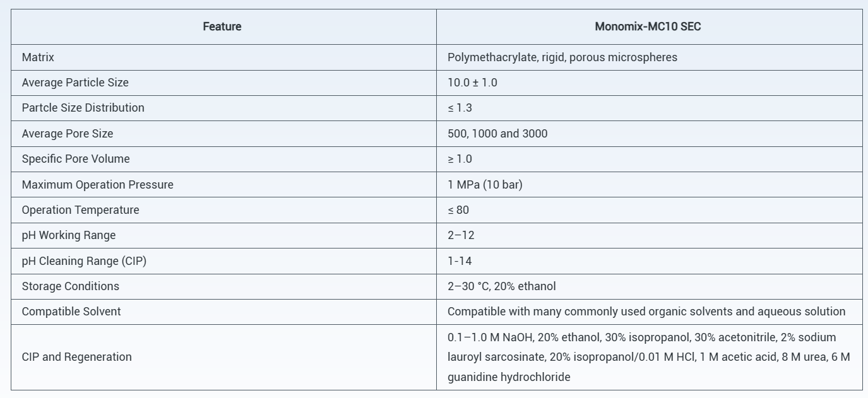Select the 1 MPa (10 bar) value
Screen dimensions: 868x398
485,185
